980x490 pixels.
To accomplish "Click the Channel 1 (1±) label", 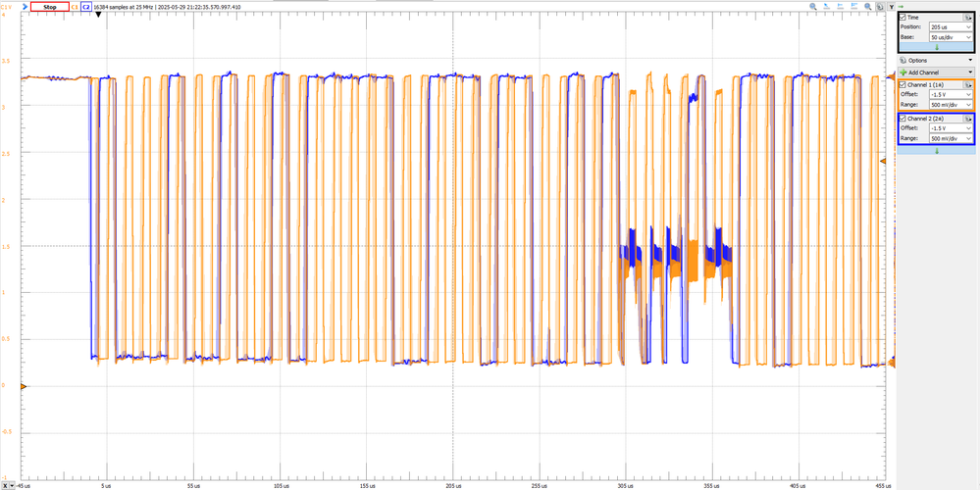I will point(926,84).
